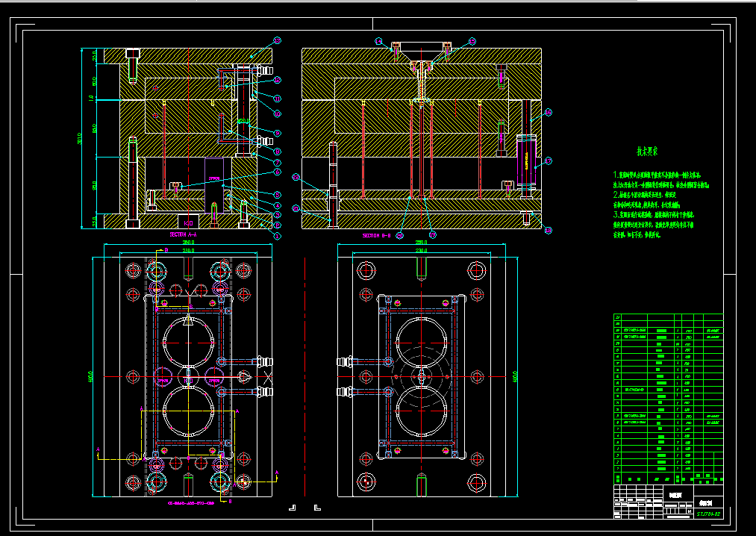Click lower cavity circle in left plan view
756x536 pixels.
pyautogui.click(x=189, y=411)
